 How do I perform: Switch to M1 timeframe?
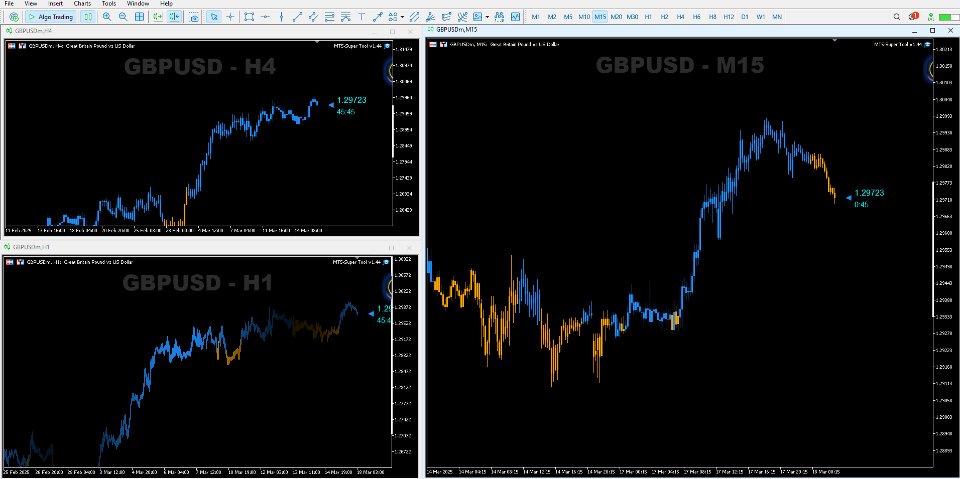point(536,17)
